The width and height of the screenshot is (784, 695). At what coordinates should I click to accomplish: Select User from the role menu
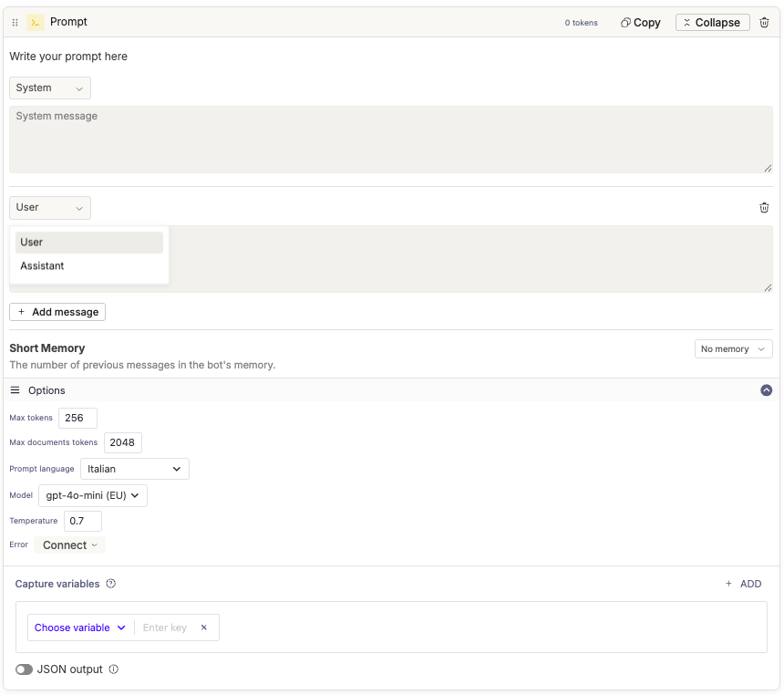click(32, 243)
